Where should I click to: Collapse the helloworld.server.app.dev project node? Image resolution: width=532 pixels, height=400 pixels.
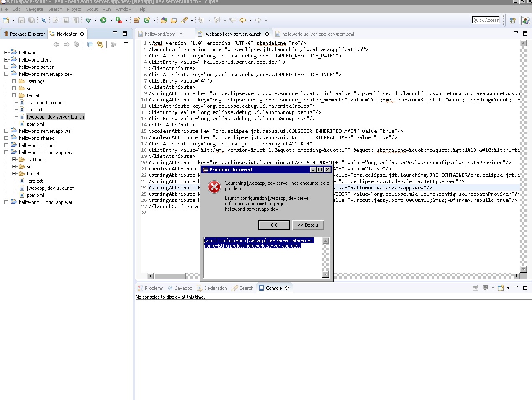(x=6, y=74)
